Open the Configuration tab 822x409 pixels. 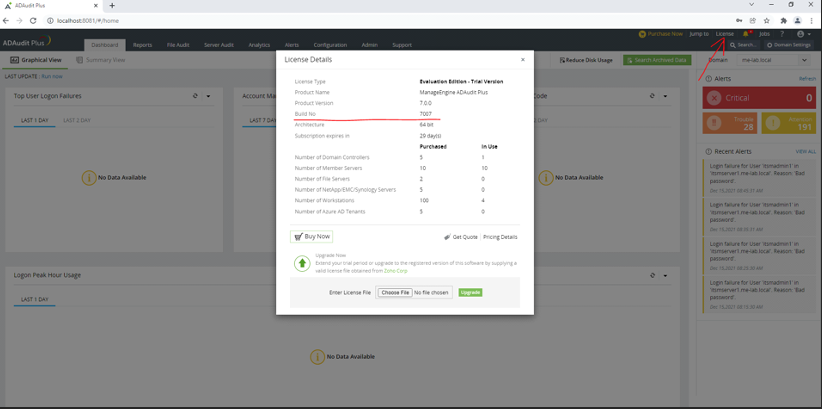tap(330, 45)
